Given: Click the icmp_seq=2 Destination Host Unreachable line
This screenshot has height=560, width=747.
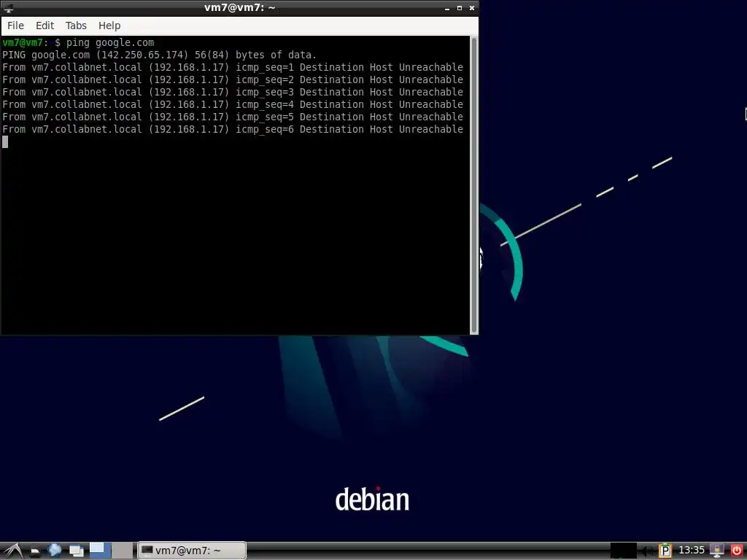Looking at the screenshot, I should (x=233, y=80).
